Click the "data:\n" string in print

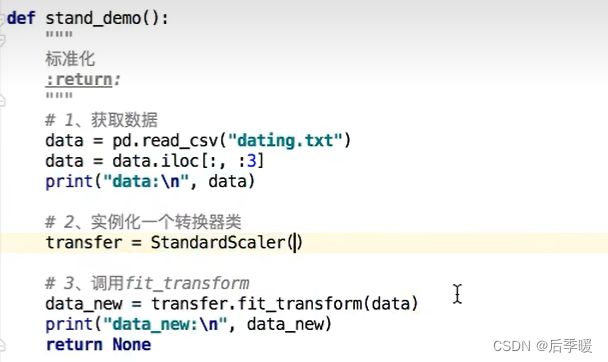[x=146, y=181]
